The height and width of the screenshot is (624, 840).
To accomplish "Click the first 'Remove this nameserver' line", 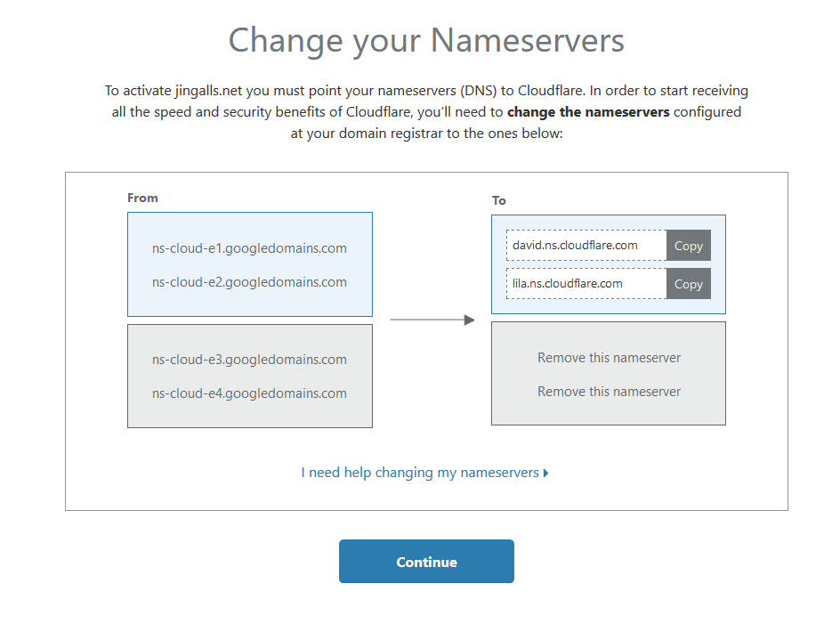I will [610, 358].
